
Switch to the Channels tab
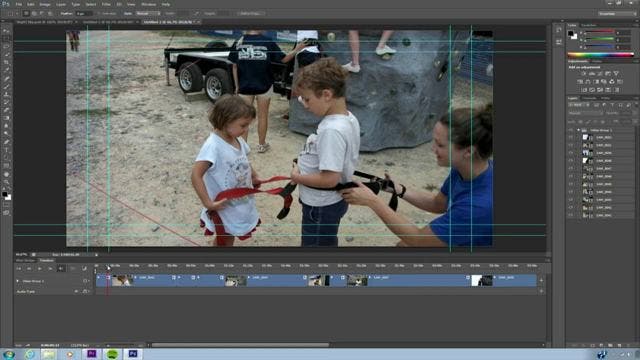(589, 98)
